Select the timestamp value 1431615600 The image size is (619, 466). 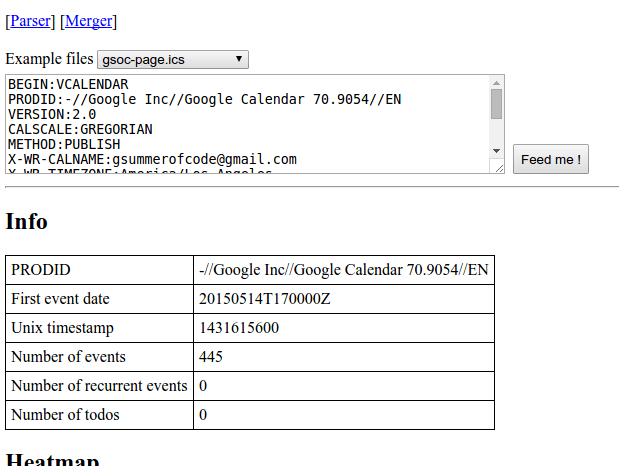pyautogui.click(x=239, y=328)
